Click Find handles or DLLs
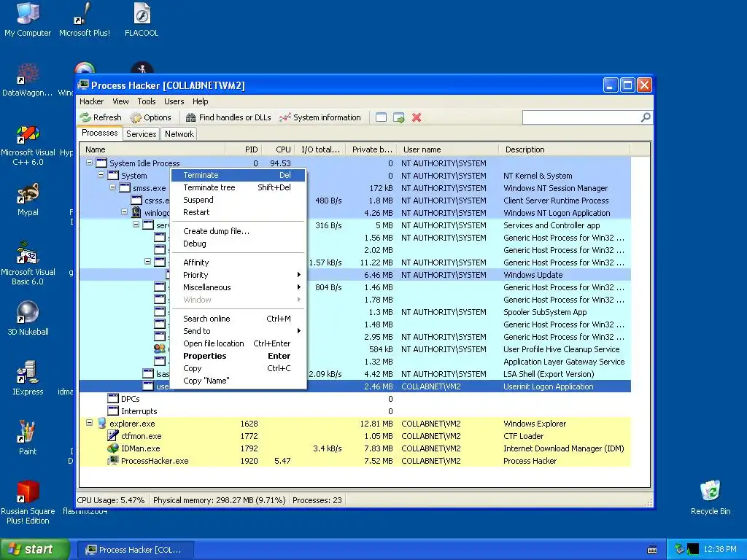747x560 pixels. tap(228, 117)
